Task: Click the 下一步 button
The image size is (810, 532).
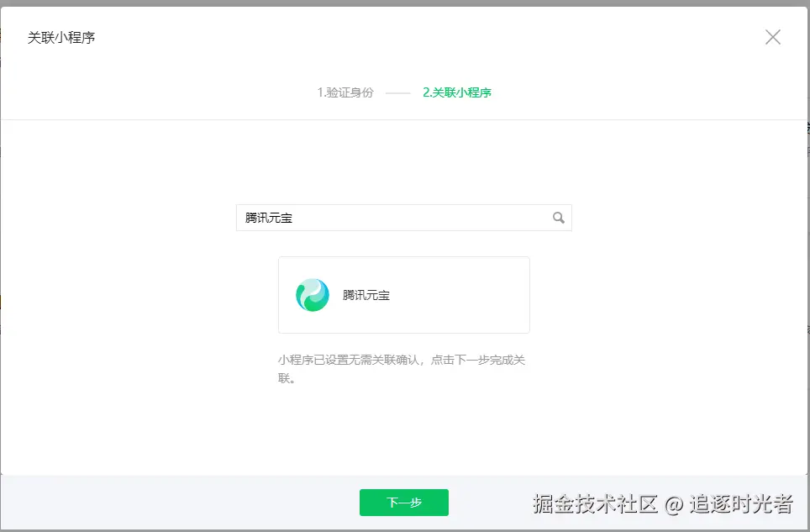Action: tap(404, 503)
